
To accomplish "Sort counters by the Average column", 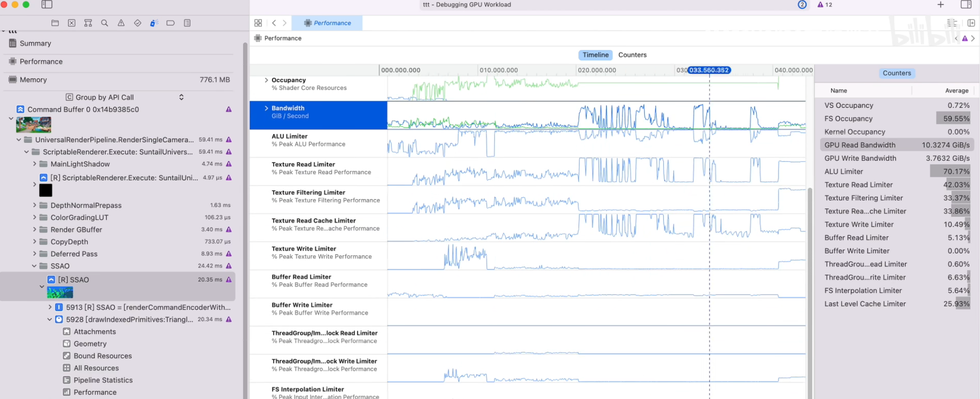I will click(x=956, y=91).
